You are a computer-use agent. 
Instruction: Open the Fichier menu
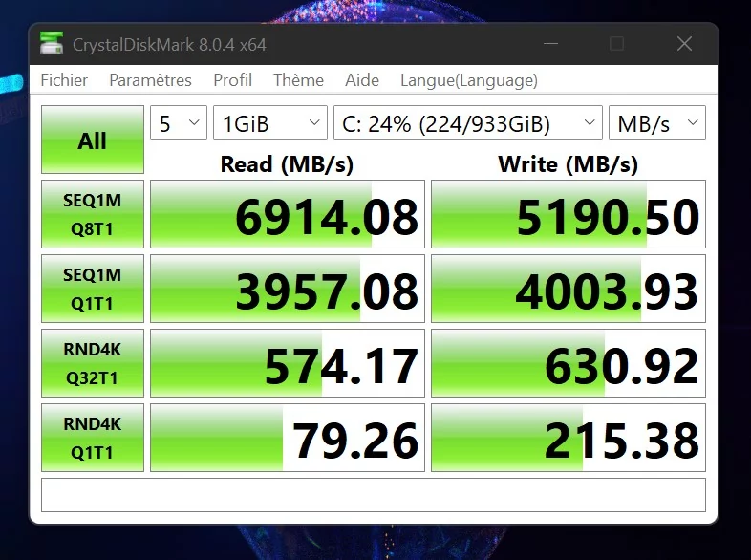point(64,80)
